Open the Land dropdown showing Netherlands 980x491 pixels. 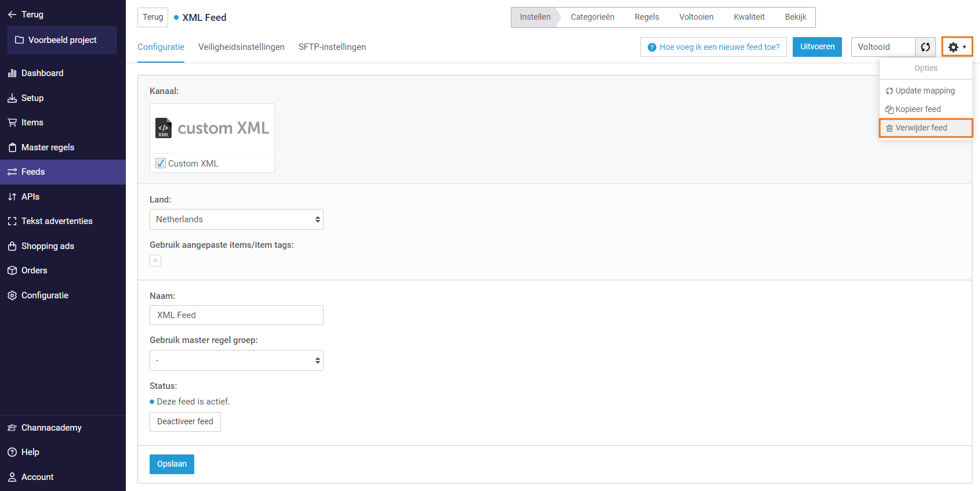[237, 219]
